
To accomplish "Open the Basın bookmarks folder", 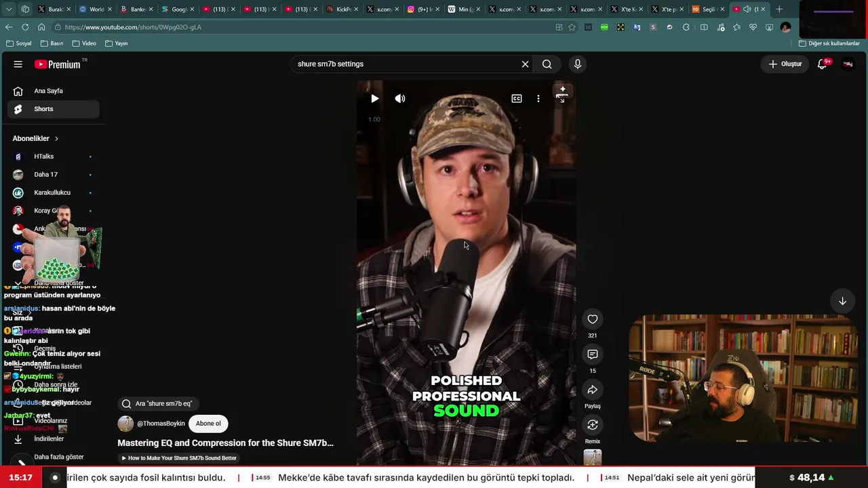I will [x=52, y=43].
